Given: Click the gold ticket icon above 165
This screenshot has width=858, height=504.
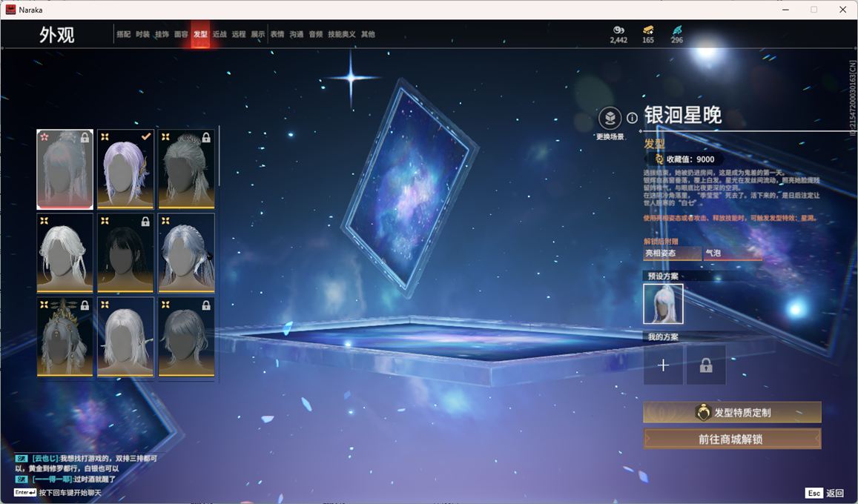Looking at the screenshot, I should (x=648, y=30).
